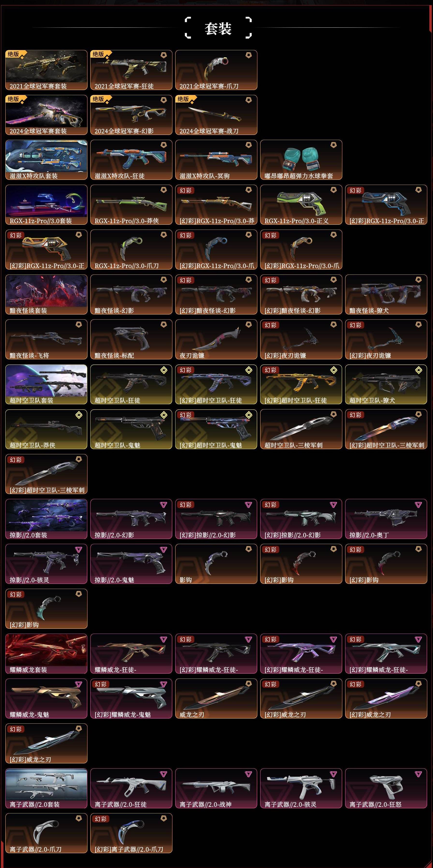The height and width of the screenshot is (868, 433).
Task: Click the 掠影//2.0-骇灵 weapon card
Action: [x=46, y=564]
